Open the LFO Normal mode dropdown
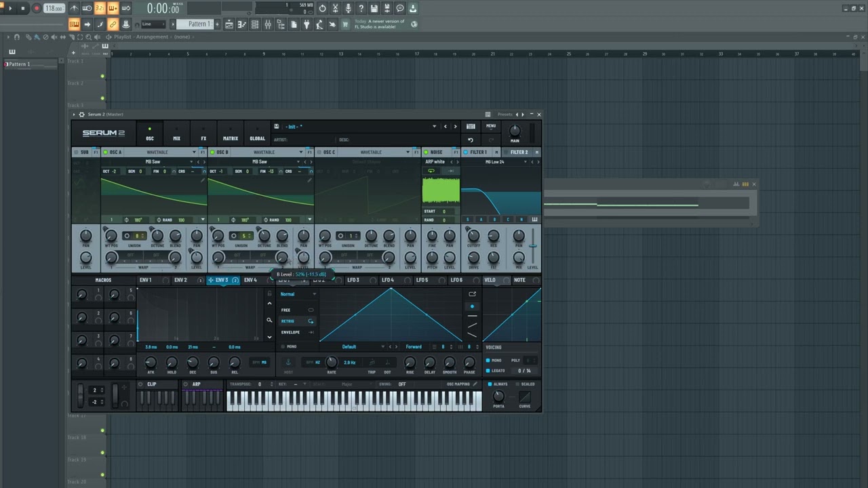The image size is (868, 488). [298, 294]
